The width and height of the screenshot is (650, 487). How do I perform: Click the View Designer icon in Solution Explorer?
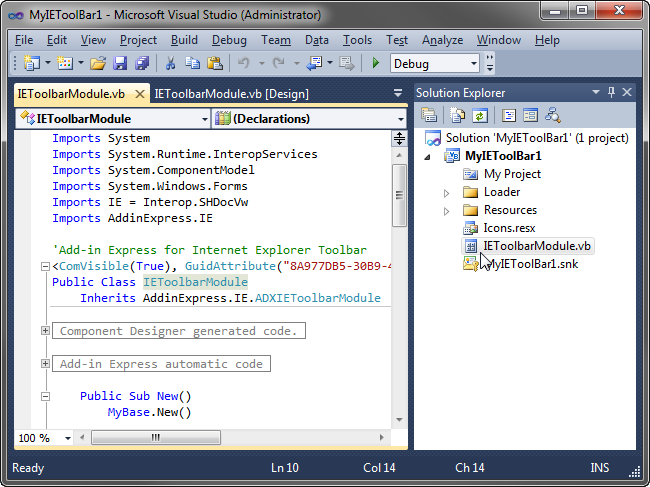pos(530,115)
